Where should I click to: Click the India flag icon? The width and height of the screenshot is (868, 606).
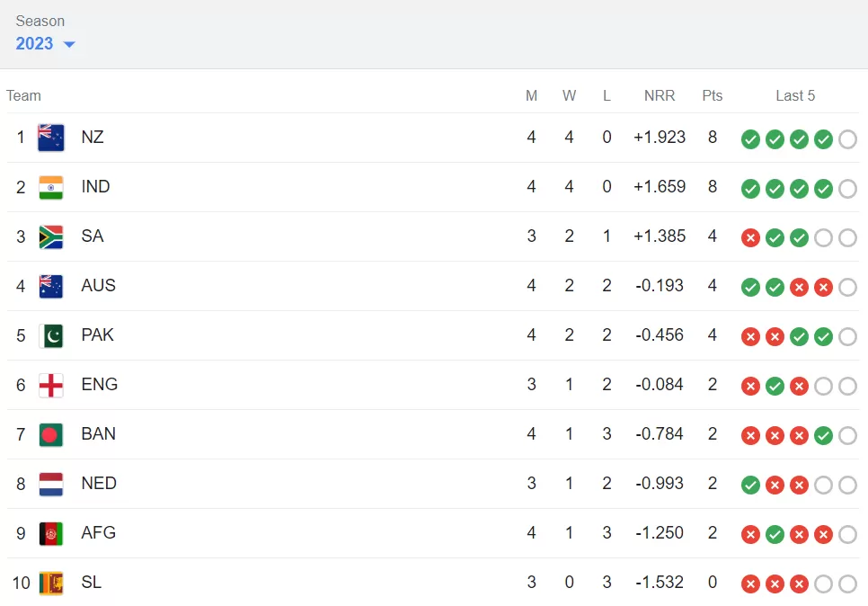pyautogui.click(x=51, y=187)
